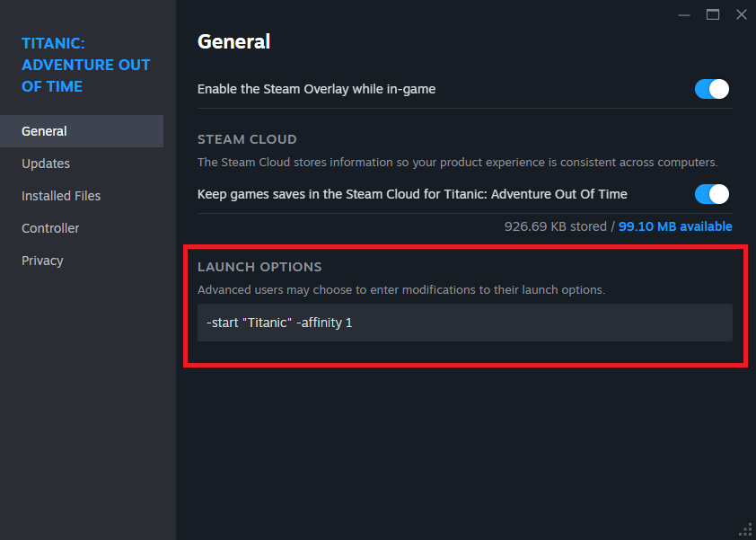756x540 pixels.
Task: Minimize the properties window
Action: pyautogui.click(x=684, y=14)
